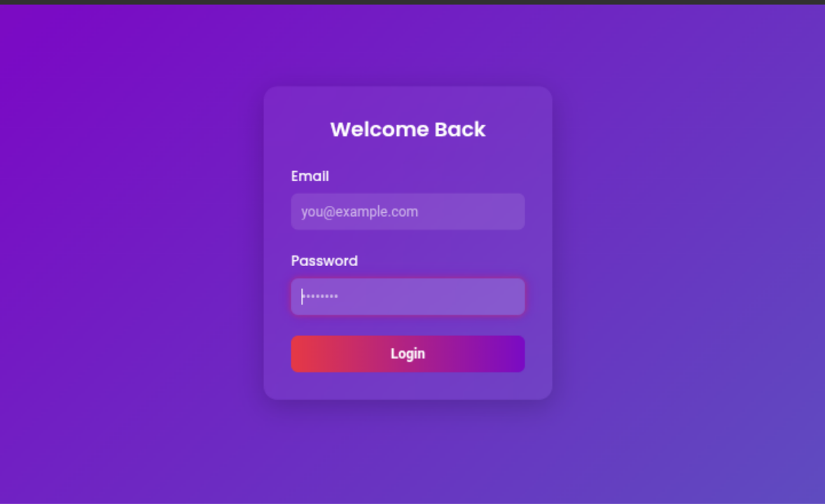Click the Email input field

coord(408,211)
